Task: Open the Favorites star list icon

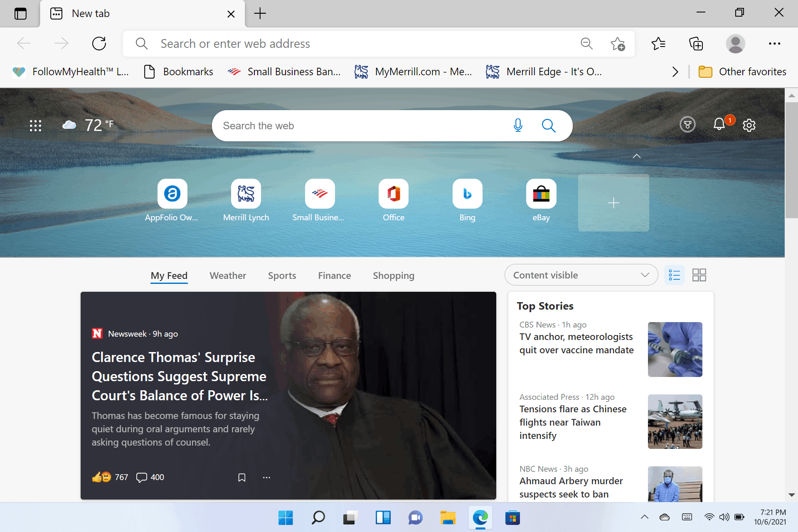Action: point(658,44)
